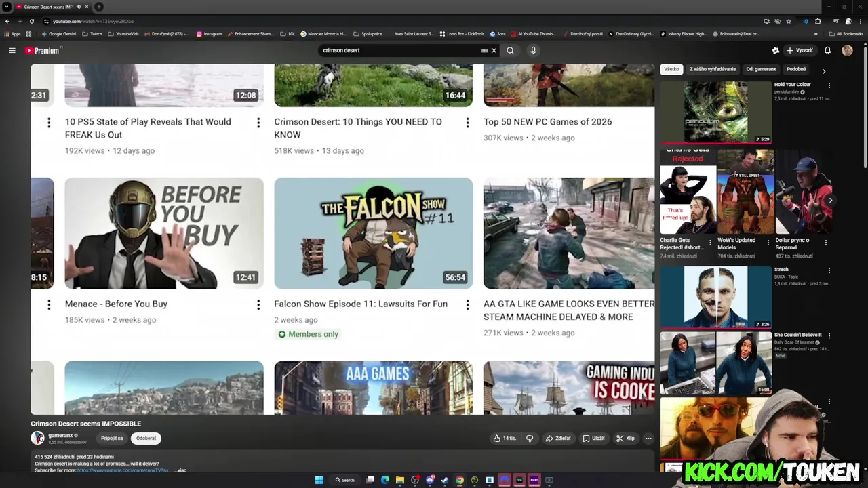Viewport: 868px width, 488px height.
Task: Open Before You Buy Menace thumbnail
Action: [x=164, y=233]
